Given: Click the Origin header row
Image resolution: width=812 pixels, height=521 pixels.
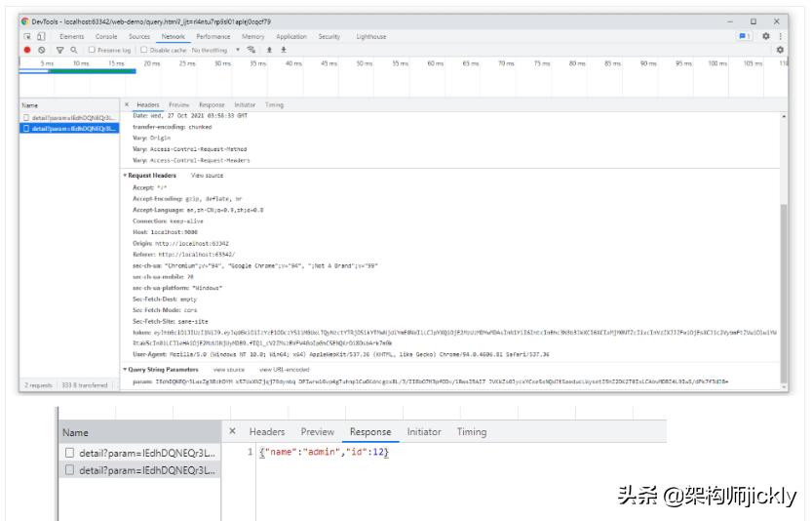Looking at the screenshot, I should [180, 244].
